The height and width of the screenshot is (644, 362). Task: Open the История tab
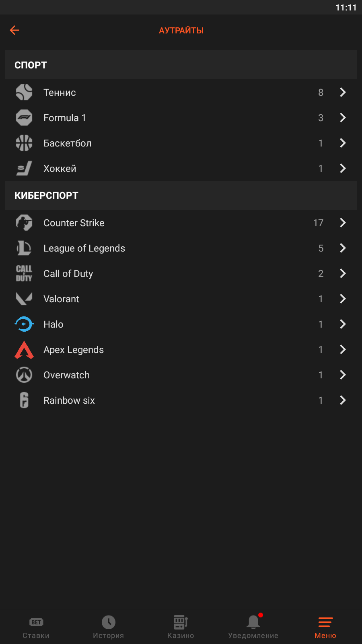pyautogui.click(x=108, y=627)
